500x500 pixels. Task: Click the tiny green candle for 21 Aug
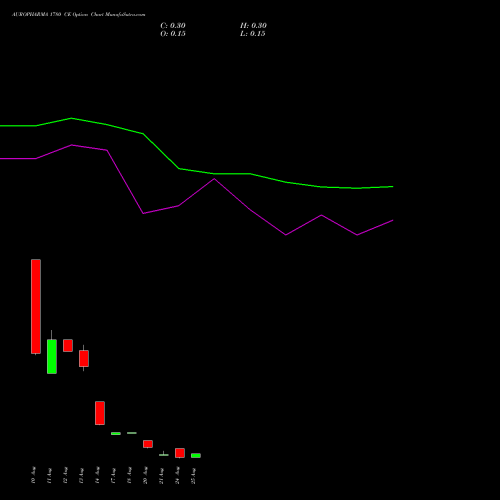[164, 454]
